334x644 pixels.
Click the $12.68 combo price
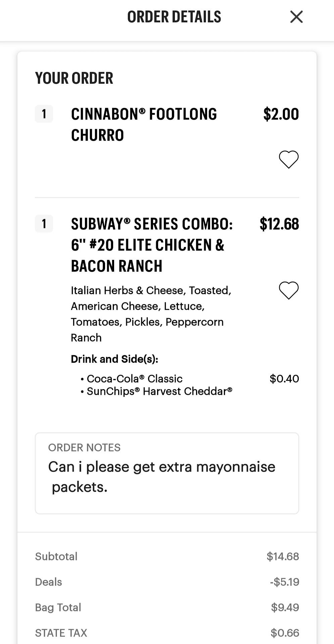[x=279, y=224]
